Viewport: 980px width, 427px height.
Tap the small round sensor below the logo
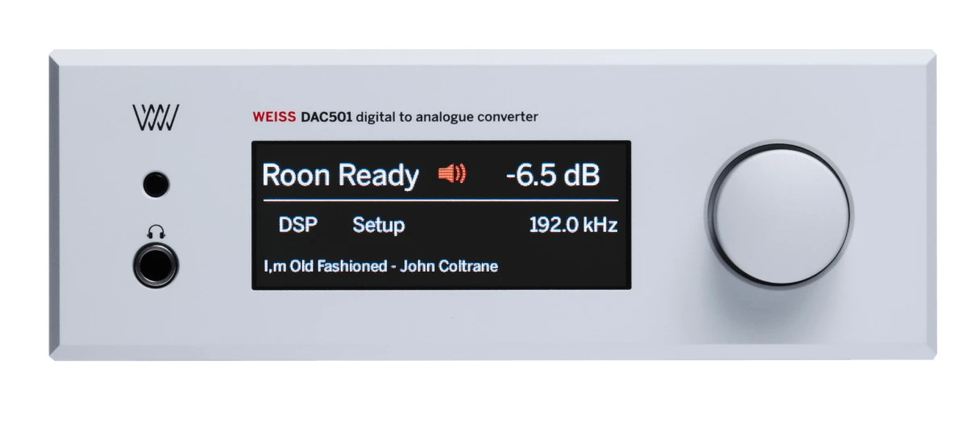click(156, 185)
